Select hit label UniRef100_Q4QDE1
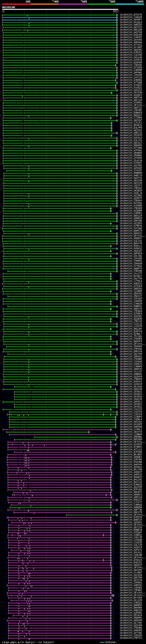The image size is (146, 644). click(x=131, y=457)
